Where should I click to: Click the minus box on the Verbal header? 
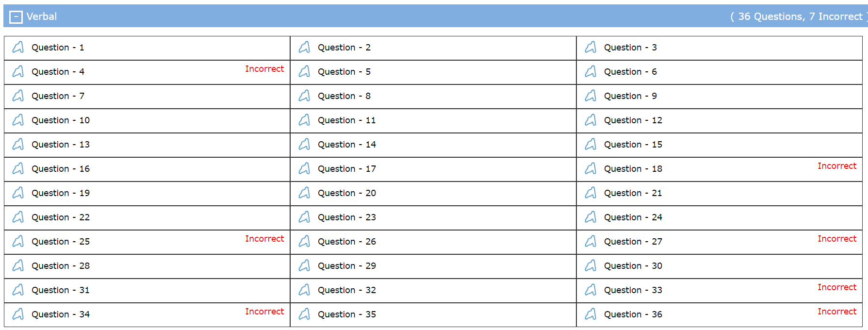point(16,16)
